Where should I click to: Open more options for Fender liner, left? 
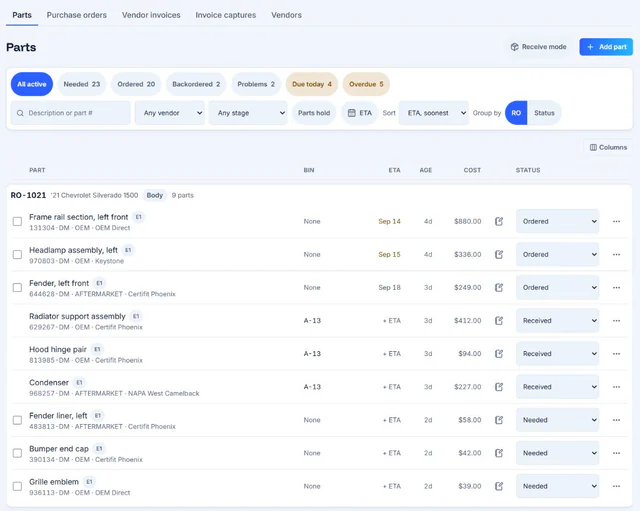coord(616,420)
